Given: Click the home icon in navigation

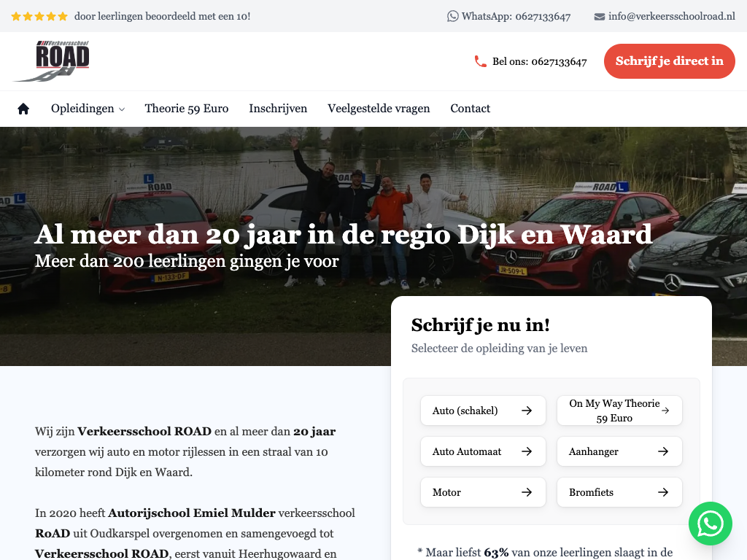Looking at the screenshot, I should click(23, 109).
